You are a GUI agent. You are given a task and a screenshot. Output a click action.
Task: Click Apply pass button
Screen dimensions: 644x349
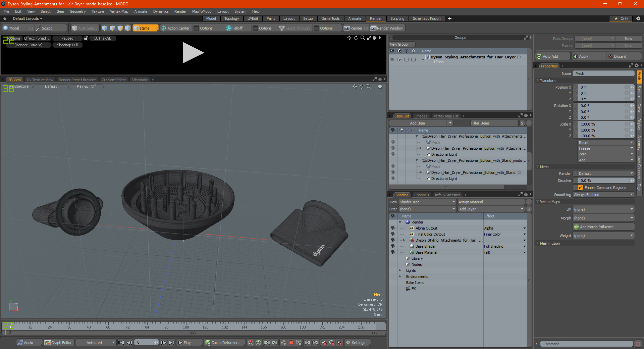589,56
